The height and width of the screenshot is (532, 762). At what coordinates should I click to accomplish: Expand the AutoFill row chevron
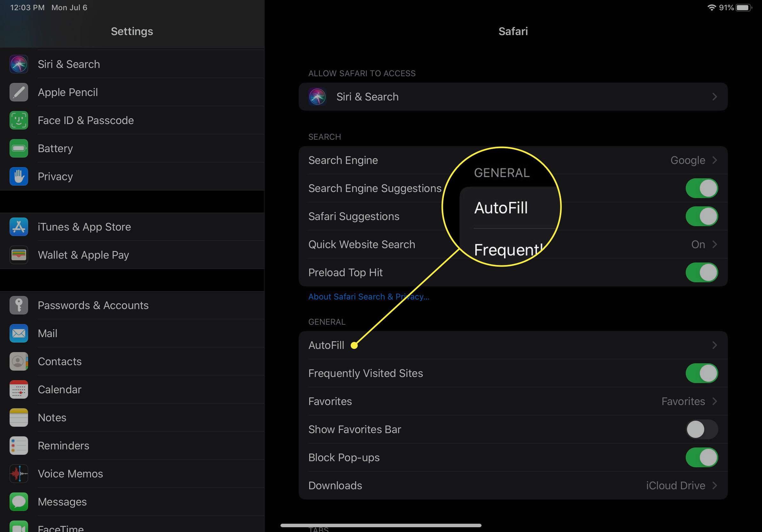point(714,345)
